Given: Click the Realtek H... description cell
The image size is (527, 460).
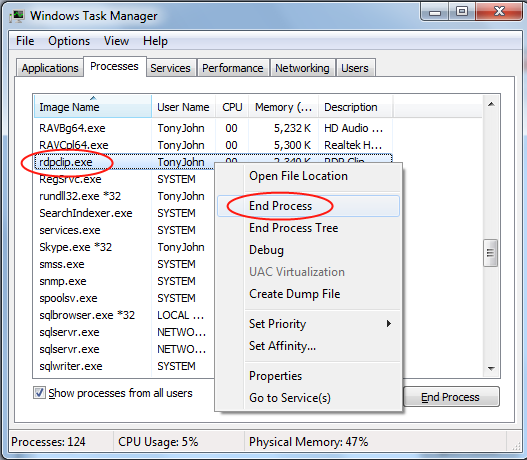Looking at the screenshot, I should 353,145.
